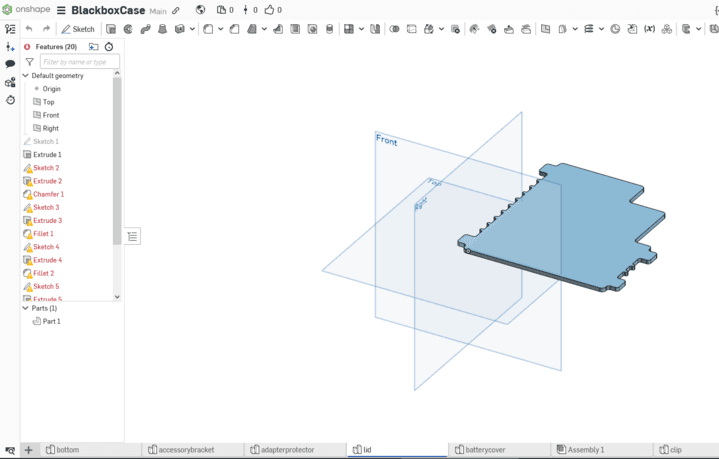Click the Sketch button
This screenshot has height=459, width=719.
click(x=78, y=29)
